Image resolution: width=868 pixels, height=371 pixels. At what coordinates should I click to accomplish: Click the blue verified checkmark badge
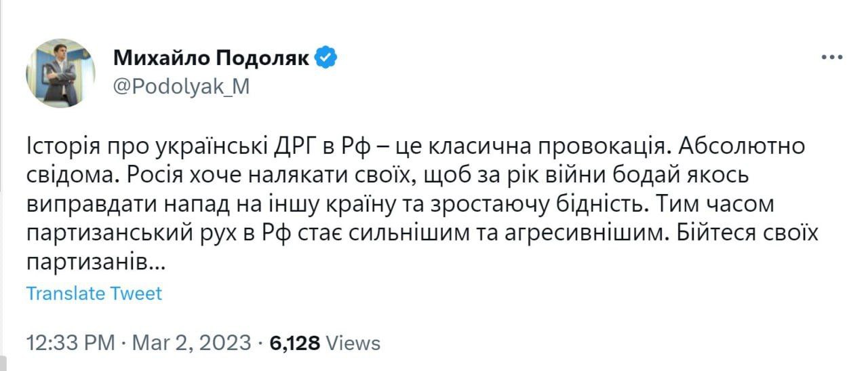327,59
